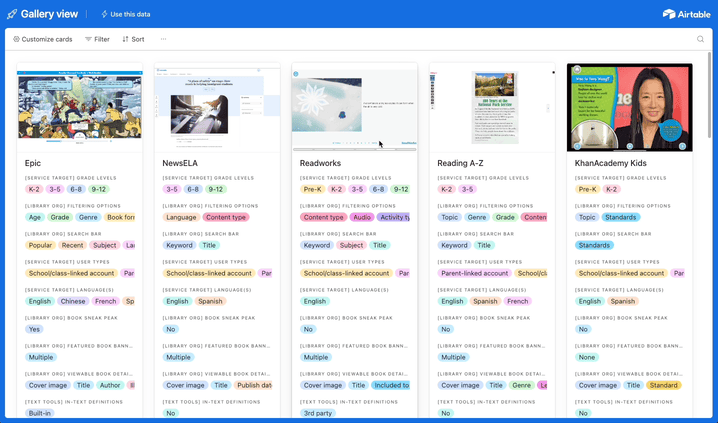Click Parent-linked account tag on Reading A-Z
The height and width of the screenshot is (423, 718).
click(x=474, y=273)
